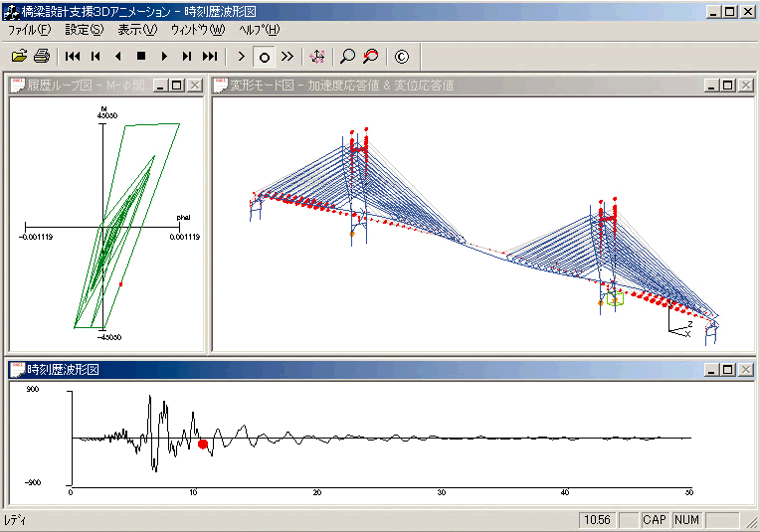Jump to the first frame of animation
Image resolution: width=760 pixels, height=532 pixels.
pyautogui.click(x=73, y=57)
